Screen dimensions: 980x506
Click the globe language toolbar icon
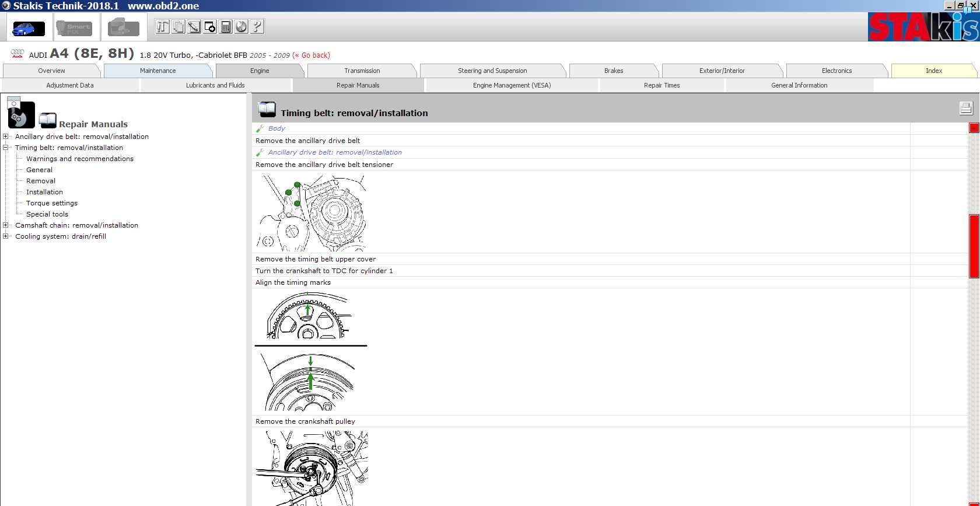pyautogui.click(x=242, y=27)
